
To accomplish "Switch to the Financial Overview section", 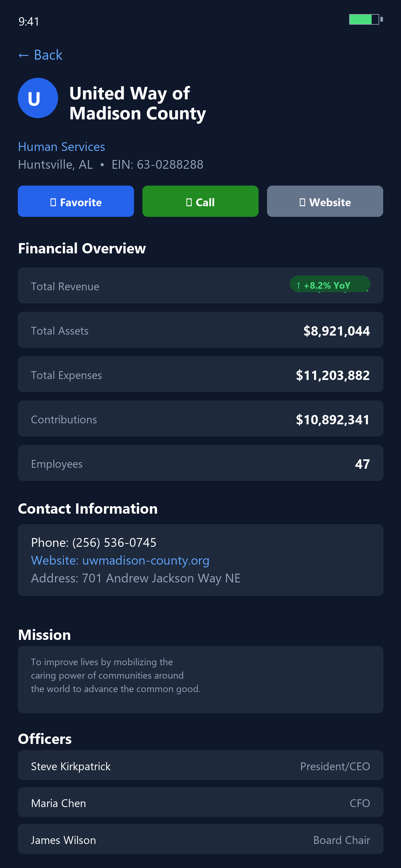I will (x=82, y=248).
